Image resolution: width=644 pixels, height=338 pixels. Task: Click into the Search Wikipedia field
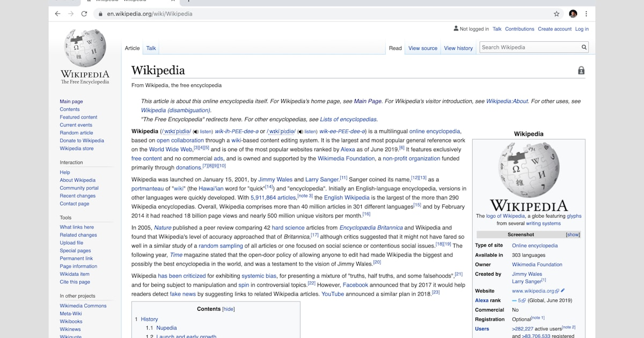pyautogui.click(x=529, y=47)
